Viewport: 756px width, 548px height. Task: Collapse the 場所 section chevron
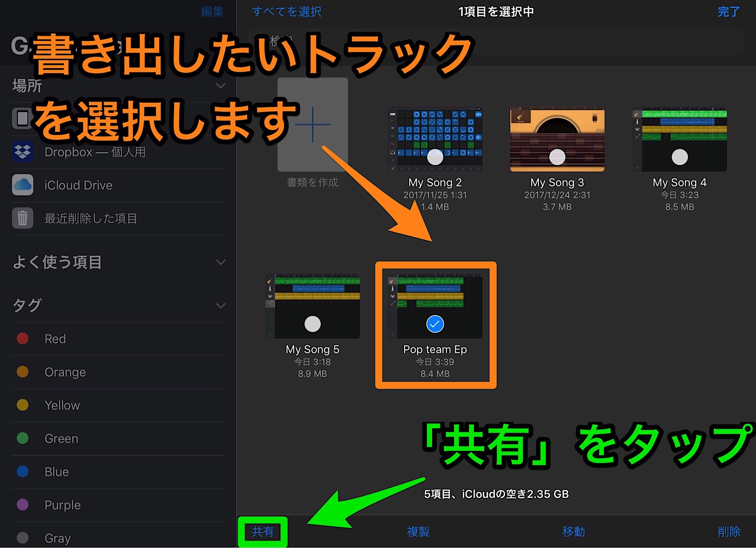pos(221,86)
